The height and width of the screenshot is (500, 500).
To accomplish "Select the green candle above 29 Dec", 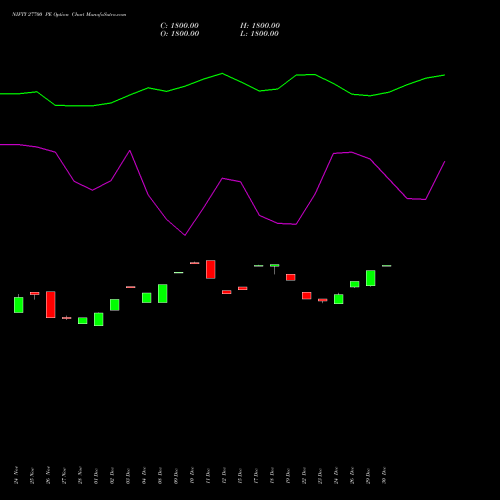I will click(x=371, y=278).
